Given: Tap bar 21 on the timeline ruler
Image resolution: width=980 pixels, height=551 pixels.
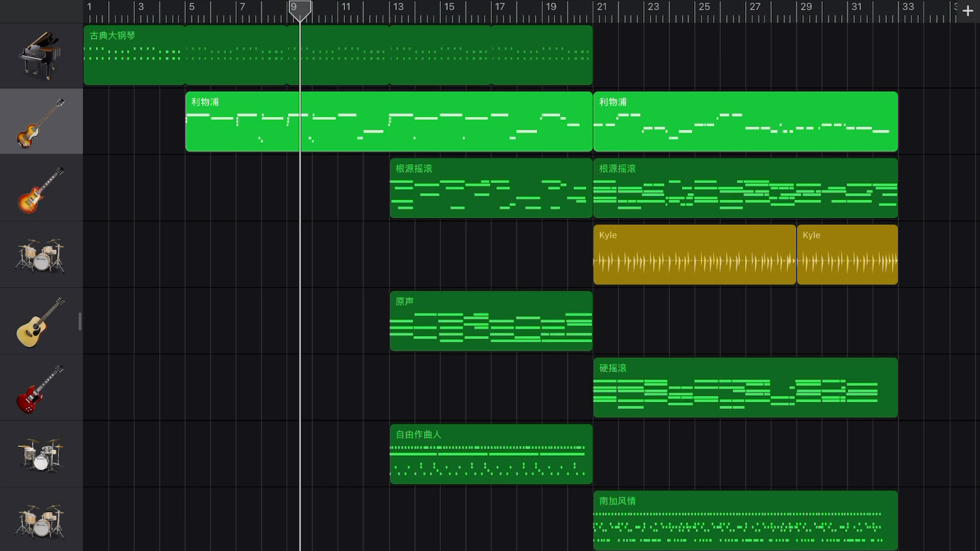Looking at the screenshot, I should point(602,7).
